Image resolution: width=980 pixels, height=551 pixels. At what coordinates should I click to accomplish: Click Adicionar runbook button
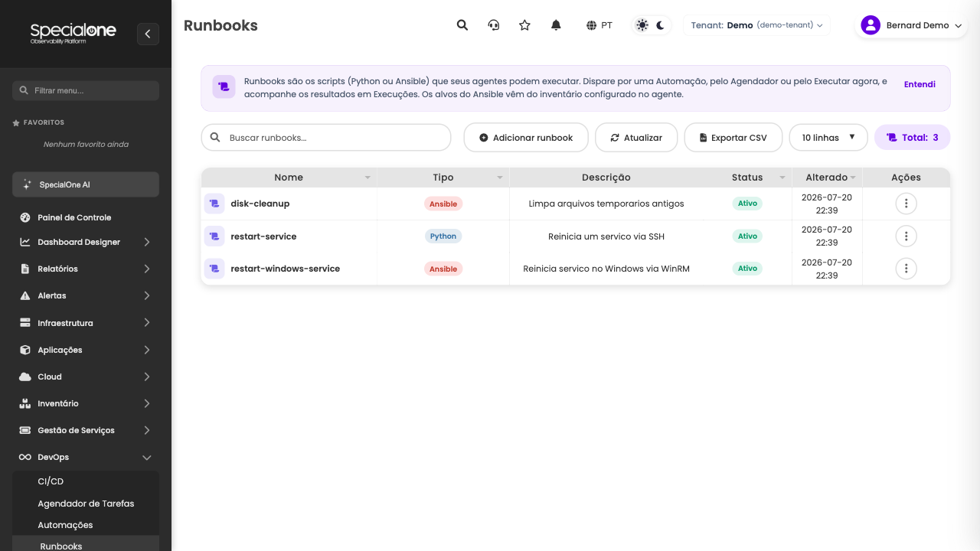pyautogui.click(x=526, y=138)
